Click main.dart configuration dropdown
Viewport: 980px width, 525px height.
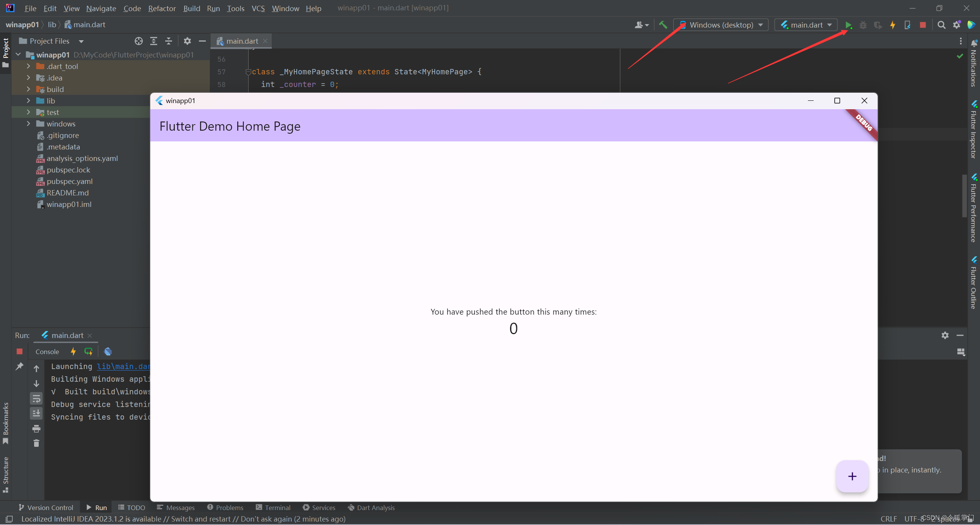click(806, 25)
